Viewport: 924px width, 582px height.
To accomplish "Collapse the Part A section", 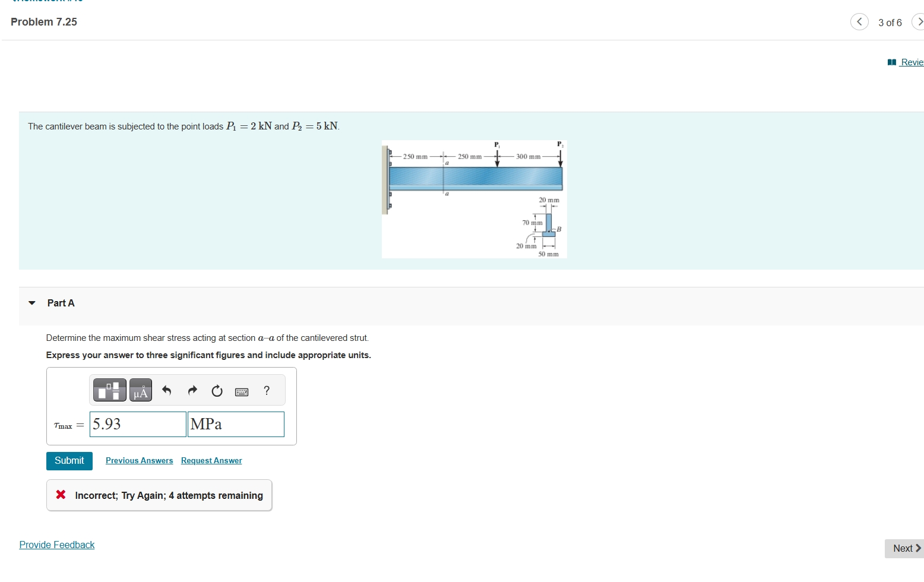I will click(32, 303).
